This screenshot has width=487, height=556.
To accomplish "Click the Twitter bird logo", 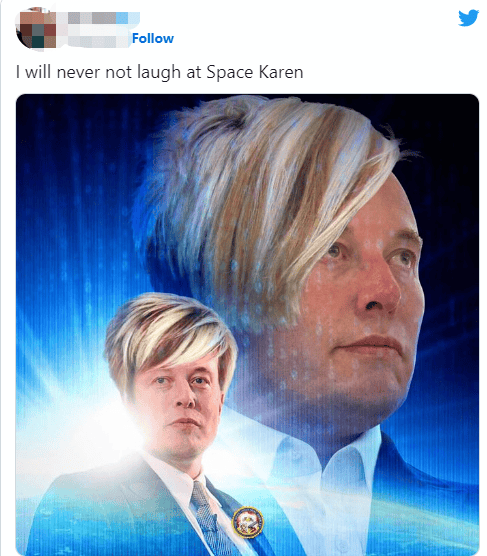I will pos(468,18).
